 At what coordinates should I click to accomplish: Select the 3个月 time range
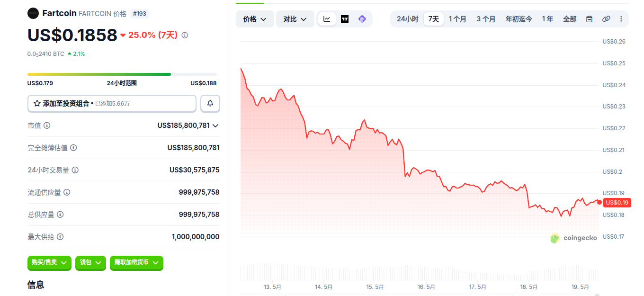coord(486,19)
